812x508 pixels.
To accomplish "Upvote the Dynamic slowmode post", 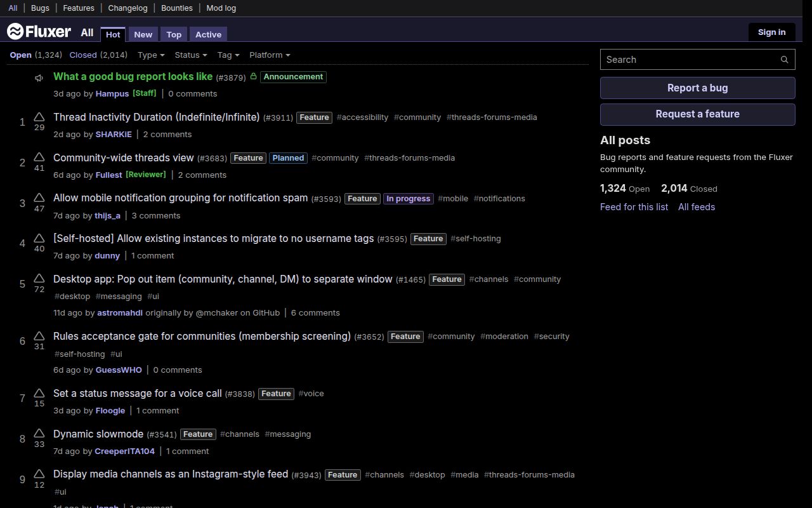I will pos(39,434).
